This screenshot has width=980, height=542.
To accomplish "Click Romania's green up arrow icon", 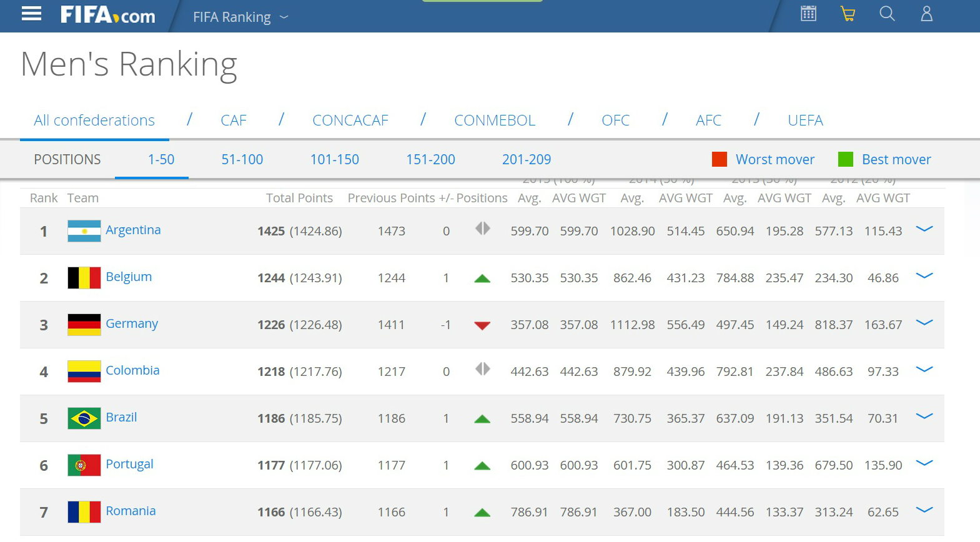I will [x=482, y=513].
